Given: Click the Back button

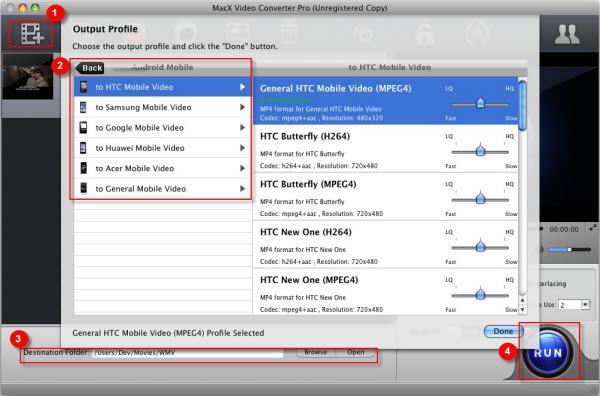Looking at the screenshot, I should [x=90, y=68].
